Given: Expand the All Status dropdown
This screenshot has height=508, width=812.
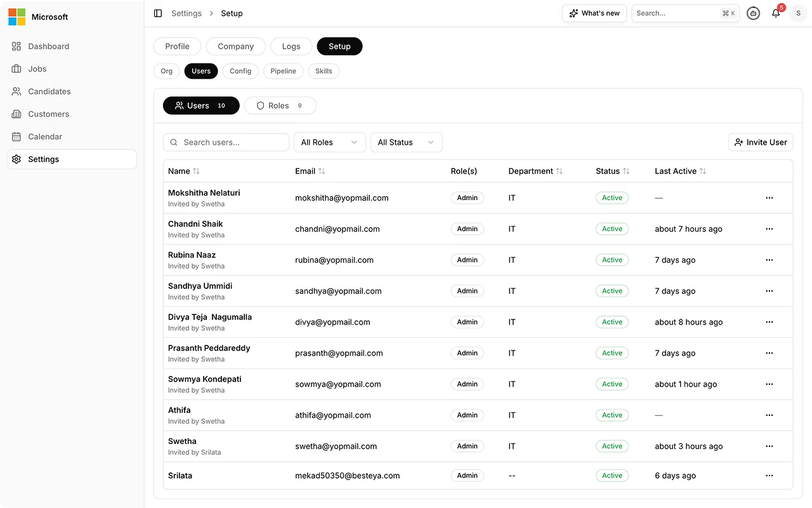Looking at the screenshot, I should [407, 142].
